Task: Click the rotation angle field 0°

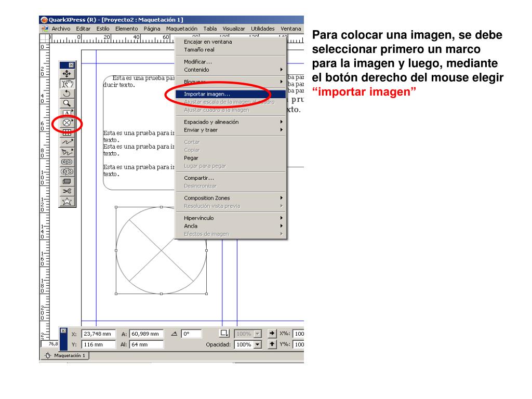Action: tap(191, 334)
